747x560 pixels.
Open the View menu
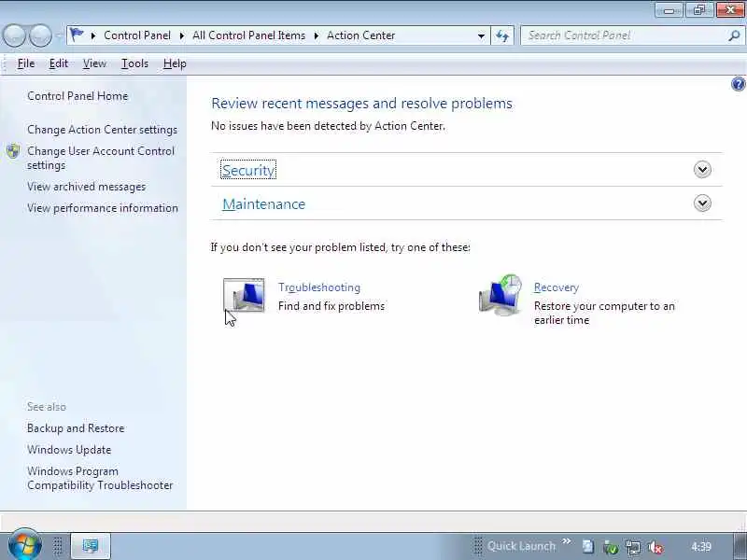pyautogui.click(x=94, y=63)
